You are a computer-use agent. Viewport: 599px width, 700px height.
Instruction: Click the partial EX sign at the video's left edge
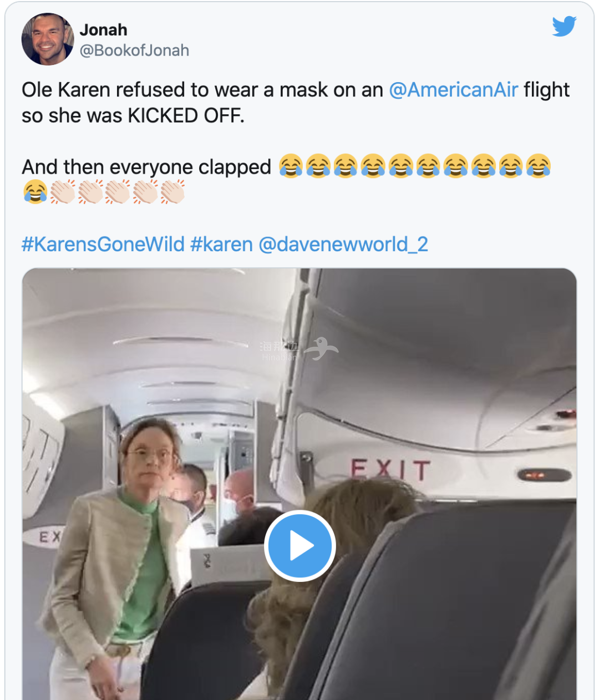[x=50, y=537]
